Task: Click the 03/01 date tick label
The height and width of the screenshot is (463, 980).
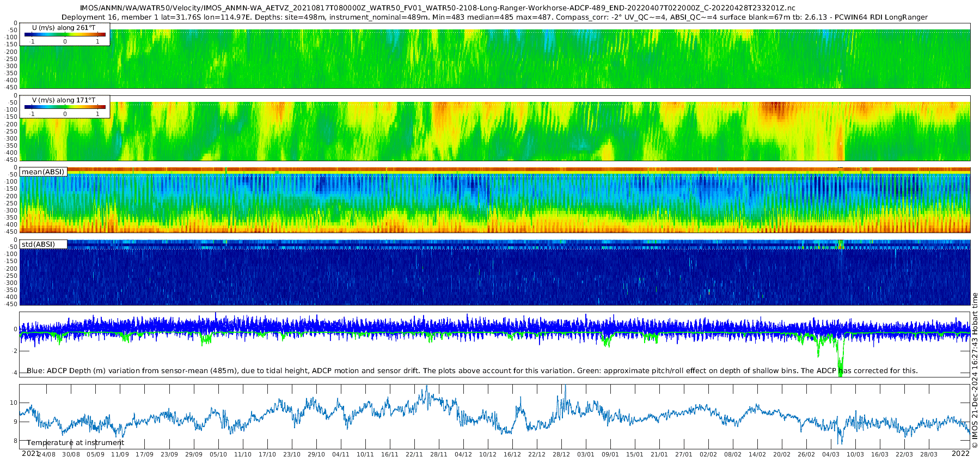Action: point(586,454)
